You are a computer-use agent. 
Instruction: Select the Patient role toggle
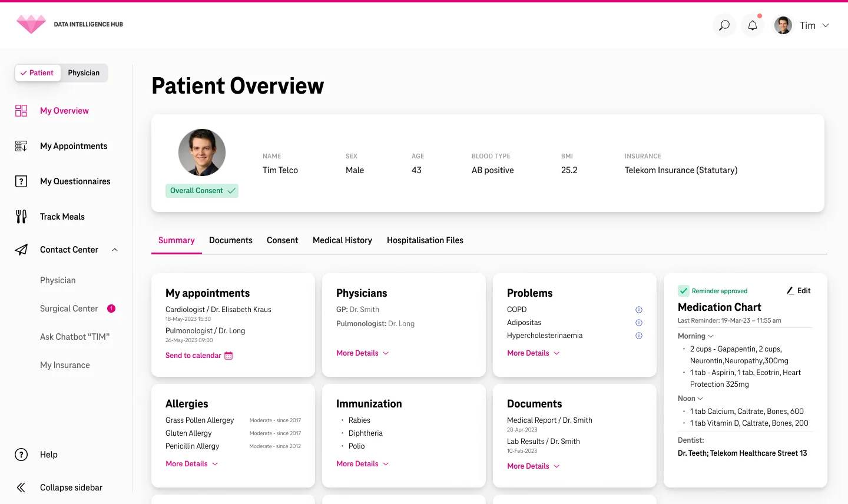tap(38, 73)
